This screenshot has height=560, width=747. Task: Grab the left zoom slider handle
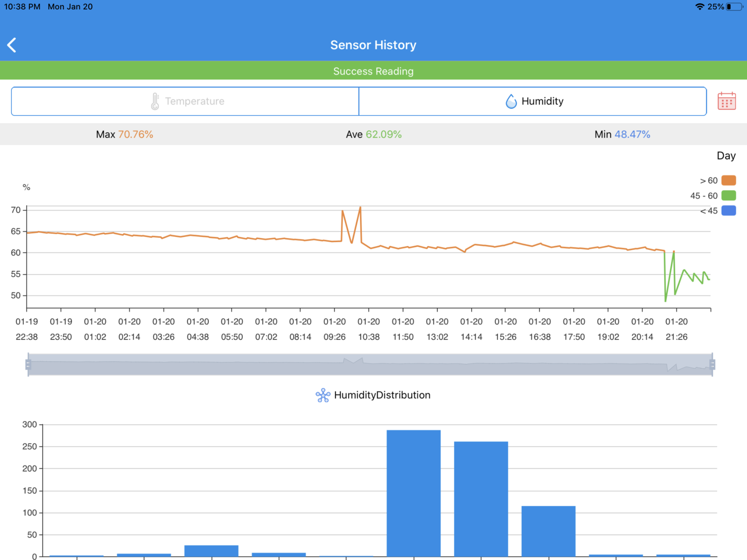click(x=28, y=364)
